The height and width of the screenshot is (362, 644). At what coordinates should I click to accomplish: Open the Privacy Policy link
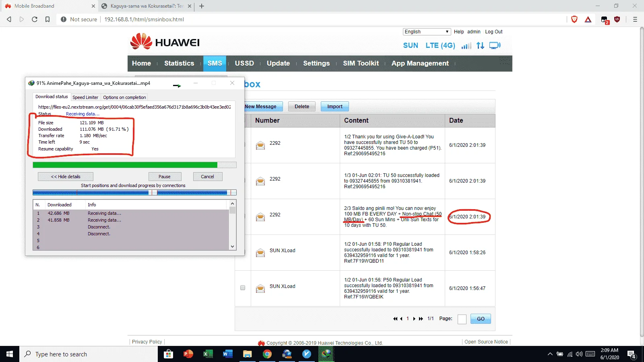147,342
